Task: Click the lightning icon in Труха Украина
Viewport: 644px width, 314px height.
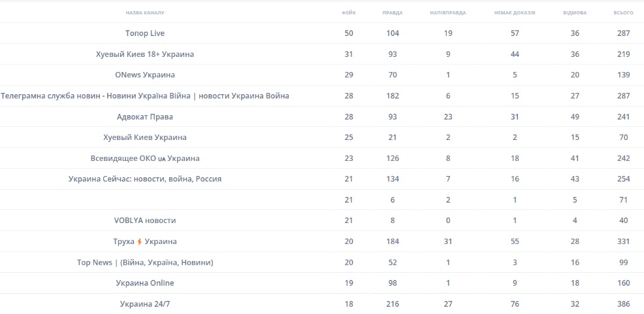Action: (x=139, y=242)
